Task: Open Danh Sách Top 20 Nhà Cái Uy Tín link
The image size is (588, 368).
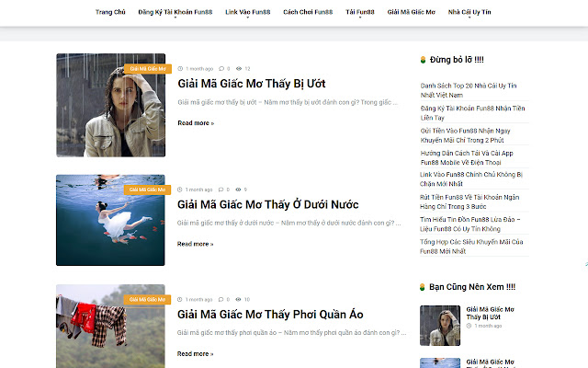Action: [x=469, y=90]
